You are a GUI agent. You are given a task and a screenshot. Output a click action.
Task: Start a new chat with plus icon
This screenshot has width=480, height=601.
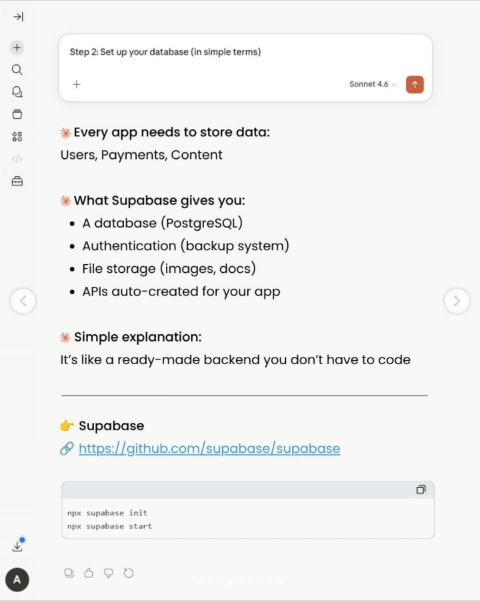(x=17, y=48)
